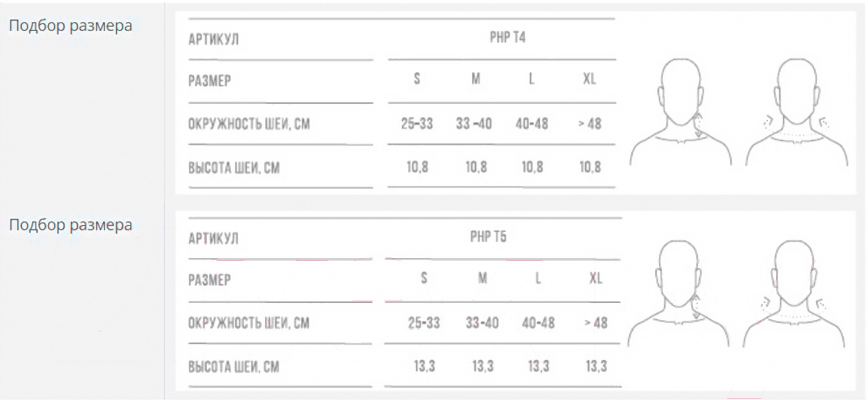Click size S in the PHP T4 table
The width and height of the screenshot is (868, 400).
click(417, 79)
